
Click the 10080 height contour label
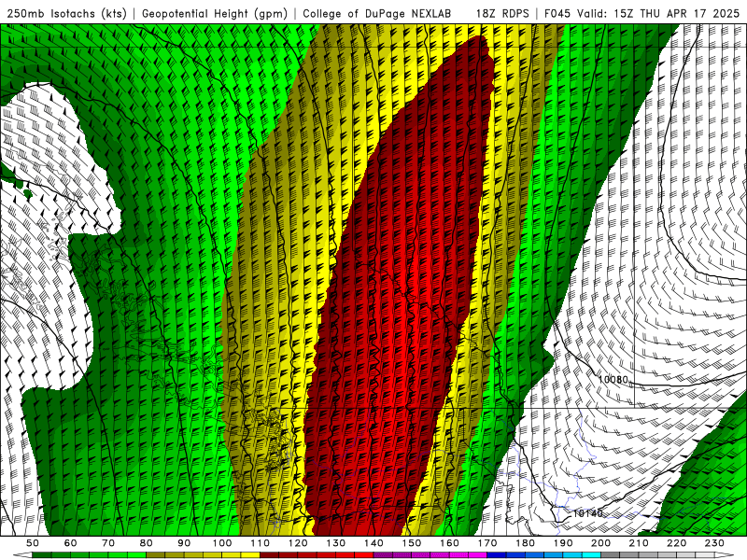[613, 380]
